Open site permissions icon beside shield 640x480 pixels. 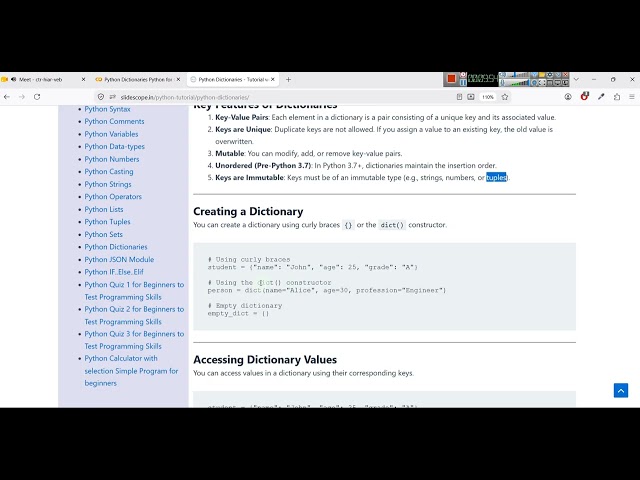tap(113, 97)
